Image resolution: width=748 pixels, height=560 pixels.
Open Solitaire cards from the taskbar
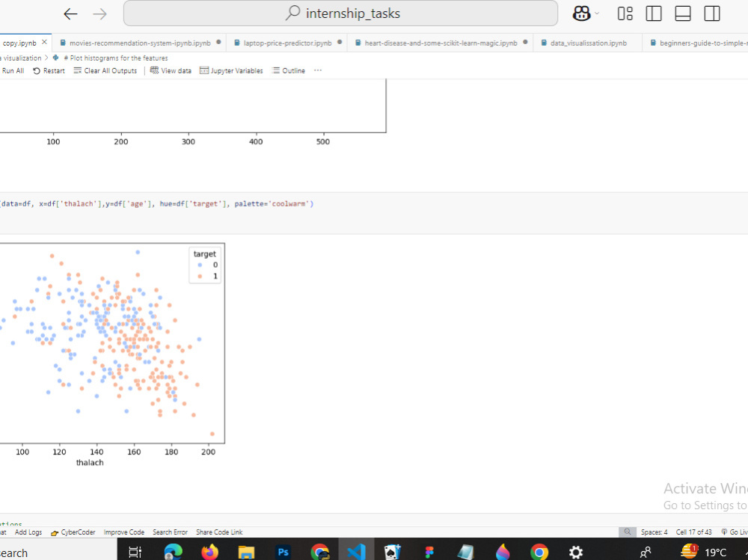coord(393,552)
